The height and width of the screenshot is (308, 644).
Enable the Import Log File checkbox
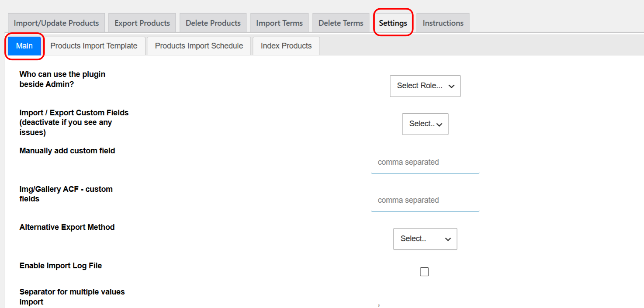click(424, 272)
